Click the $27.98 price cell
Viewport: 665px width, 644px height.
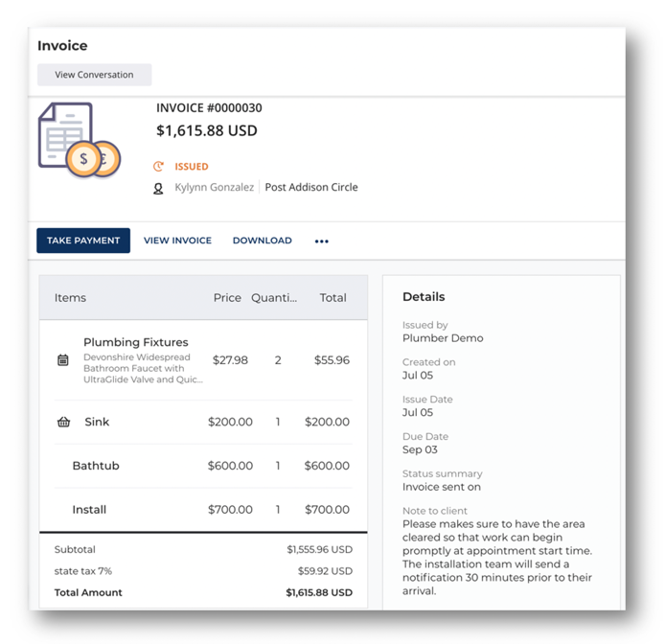[x=230, y=360]
